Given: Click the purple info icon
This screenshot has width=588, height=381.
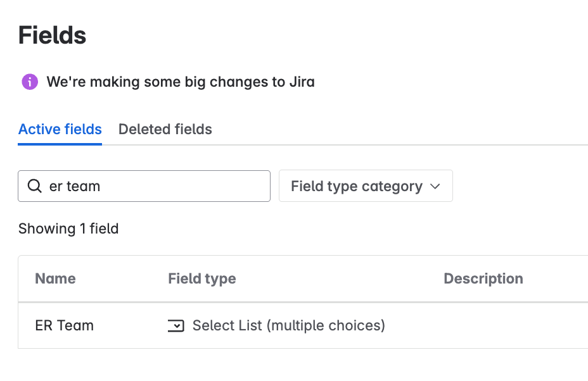Looking at the screenshot, I should (x=30, y=82).
